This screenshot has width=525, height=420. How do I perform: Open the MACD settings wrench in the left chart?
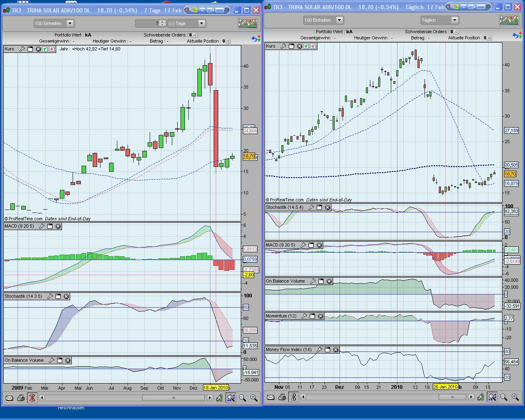41,226
